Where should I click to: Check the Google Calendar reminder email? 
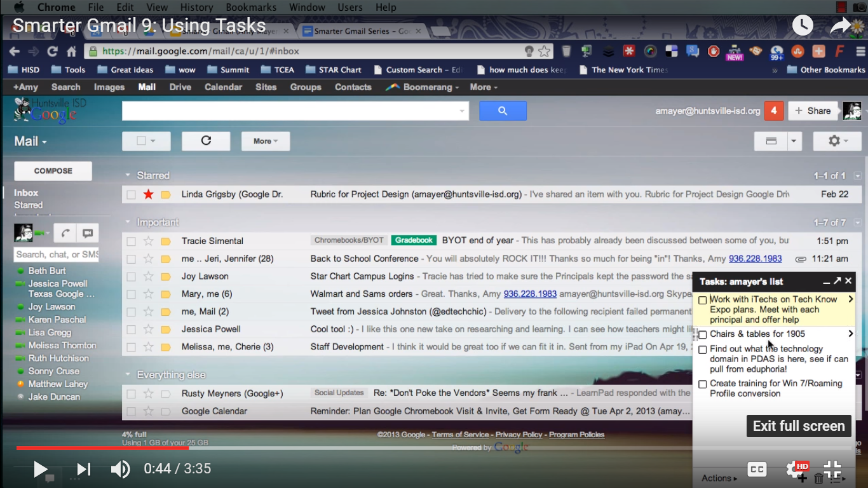coord(131,412)
